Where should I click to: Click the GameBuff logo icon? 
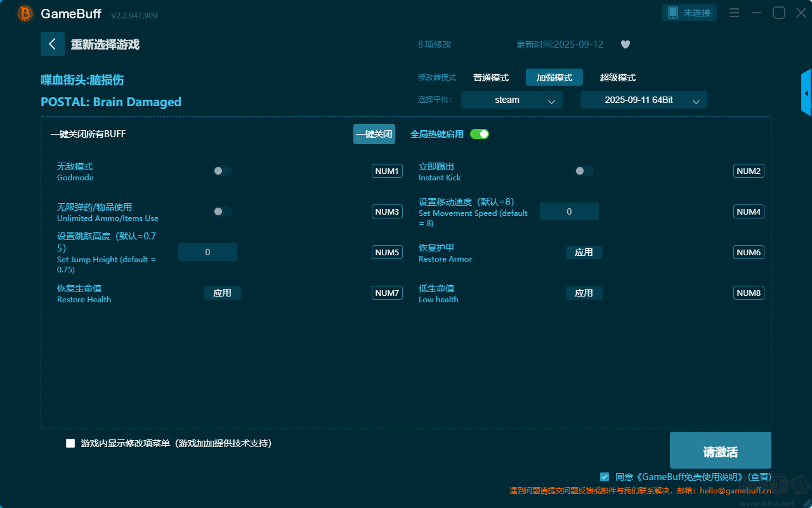tap(25, 13)
